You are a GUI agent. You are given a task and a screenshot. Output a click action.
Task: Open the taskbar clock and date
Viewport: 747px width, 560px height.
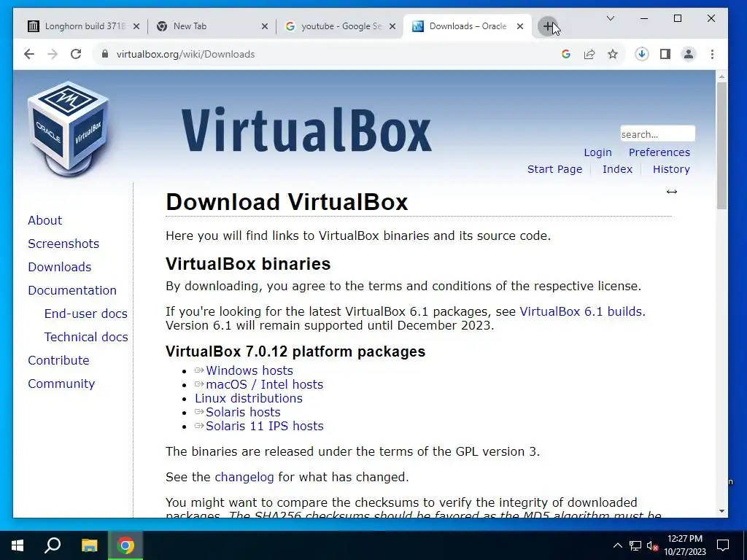(684, 545)
